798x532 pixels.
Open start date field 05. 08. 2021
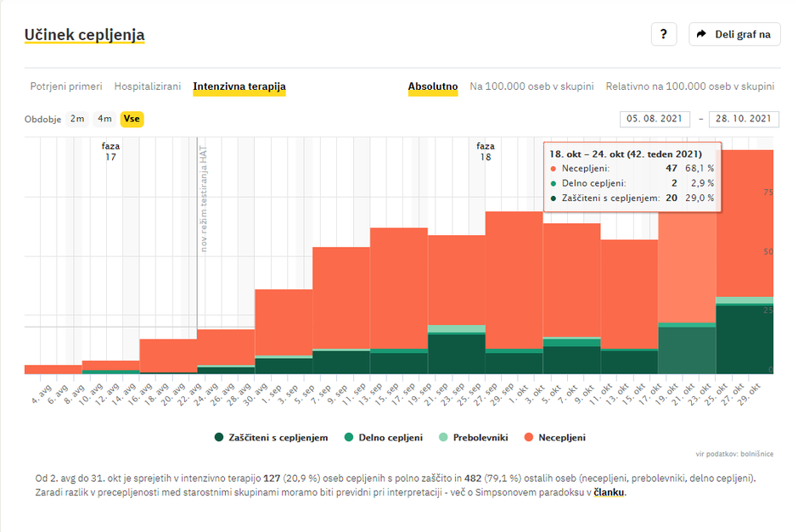tap(655, 120)
